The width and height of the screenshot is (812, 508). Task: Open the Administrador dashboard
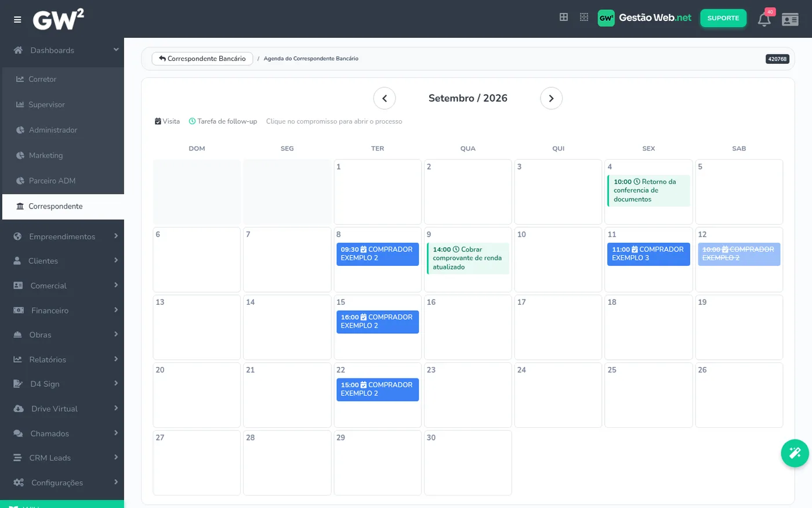pos(63,130)
